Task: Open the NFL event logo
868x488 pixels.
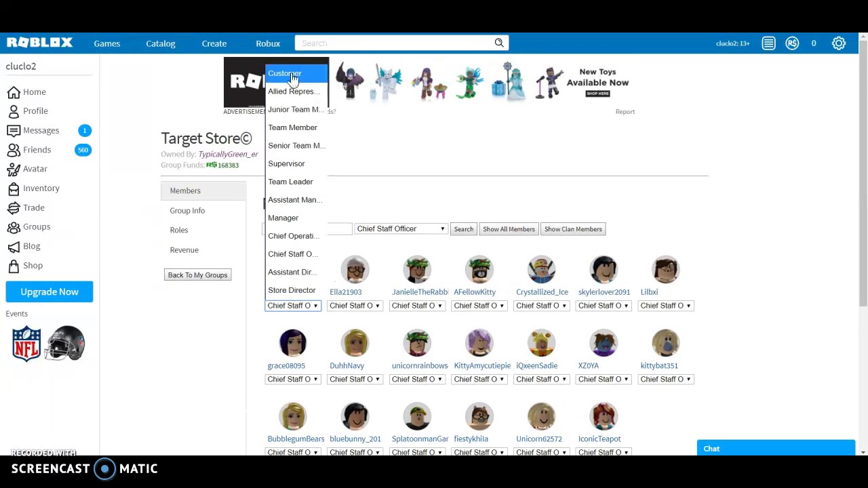Action: tap(26, 344)
